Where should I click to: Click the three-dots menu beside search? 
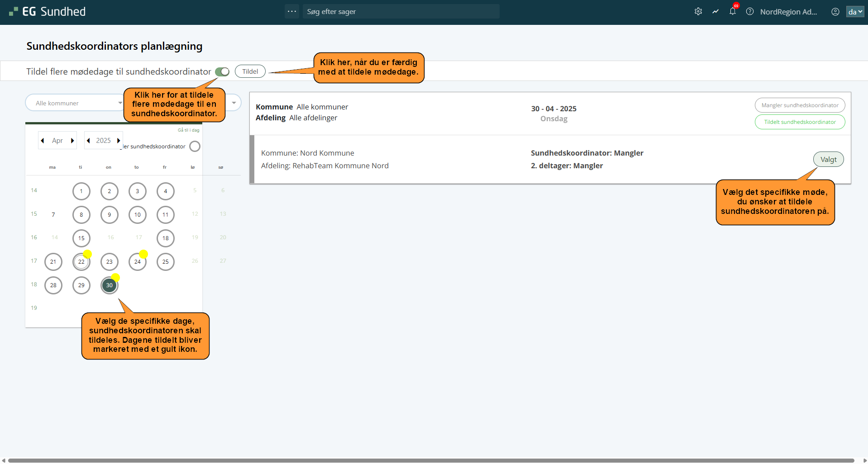pyautogui.click(x=292, y=11)
